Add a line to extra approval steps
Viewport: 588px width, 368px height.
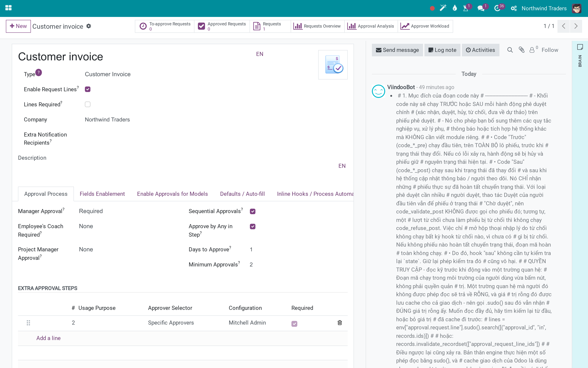pyautogui.click(x=48, y=338)
